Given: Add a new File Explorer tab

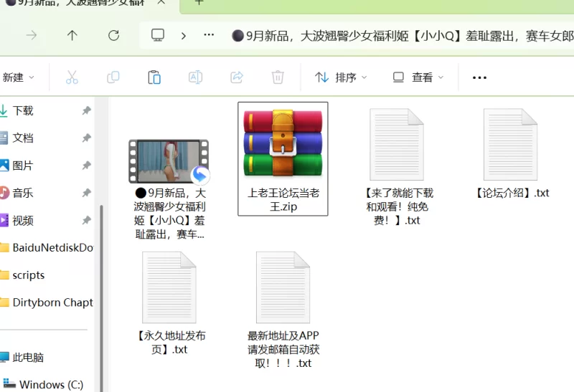Looking at the screenshot, I should 199,3.
